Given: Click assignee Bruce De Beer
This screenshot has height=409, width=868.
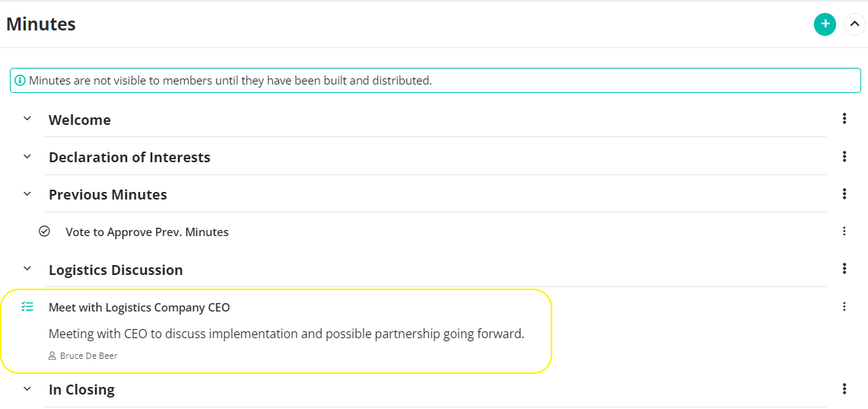Looking at the screenshot, I should pyautogui.click(x=88, y=356).
